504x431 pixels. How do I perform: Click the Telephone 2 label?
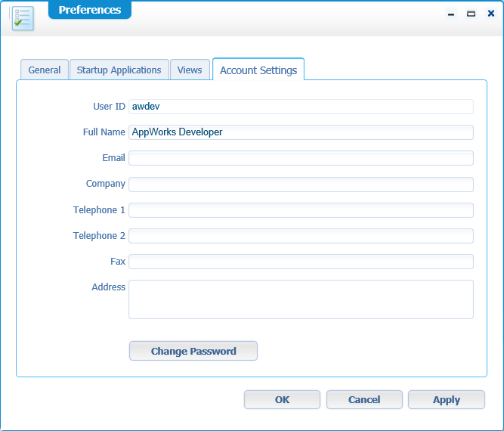99,236
